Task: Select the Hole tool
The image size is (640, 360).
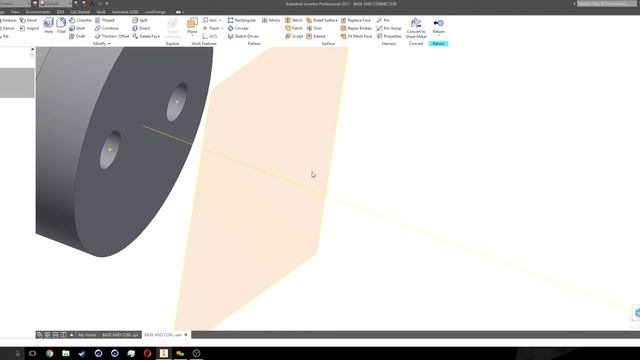Action: click(x=49, y=25)
